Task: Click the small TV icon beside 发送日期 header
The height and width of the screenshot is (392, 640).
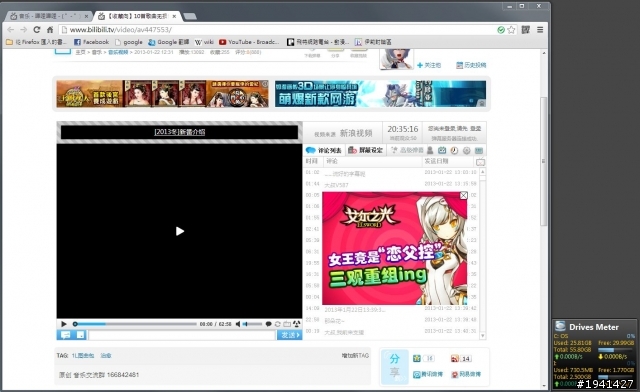Action: click(480, 162)
